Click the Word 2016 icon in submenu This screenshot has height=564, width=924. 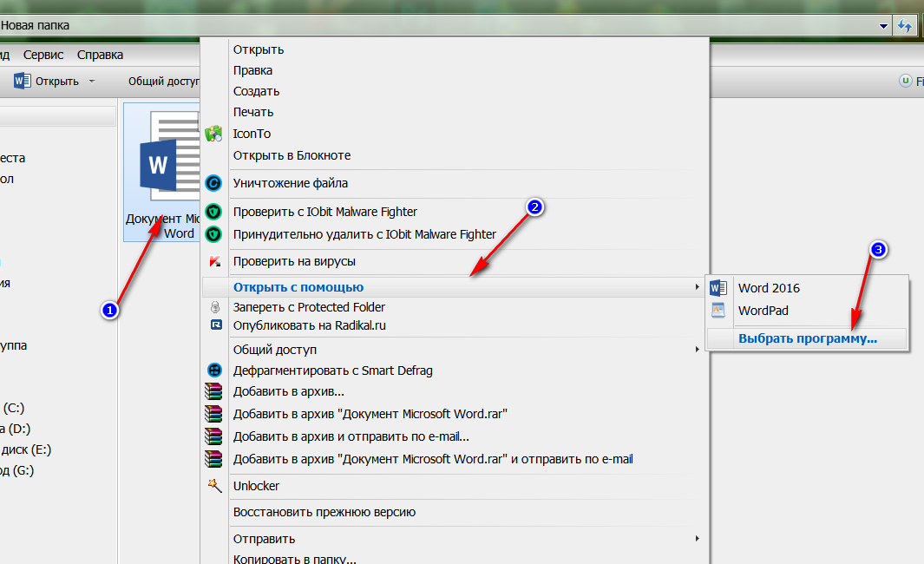point(718,288)
